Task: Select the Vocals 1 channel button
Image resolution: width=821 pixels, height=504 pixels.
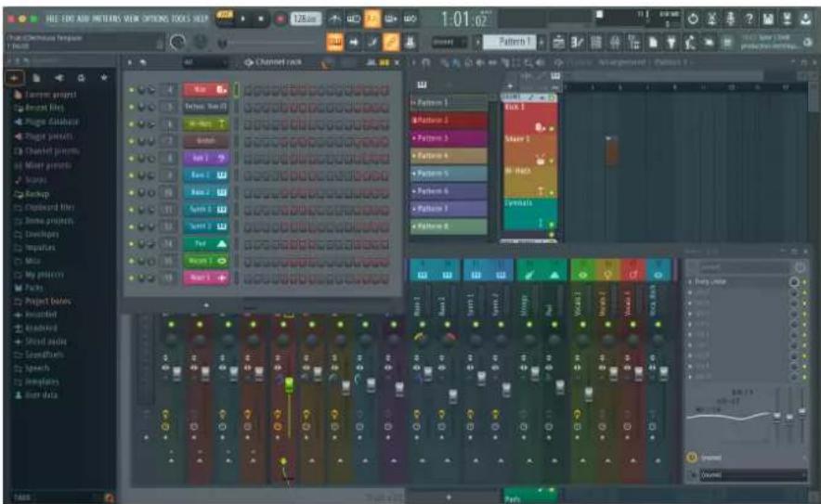Action: [205, 261]
